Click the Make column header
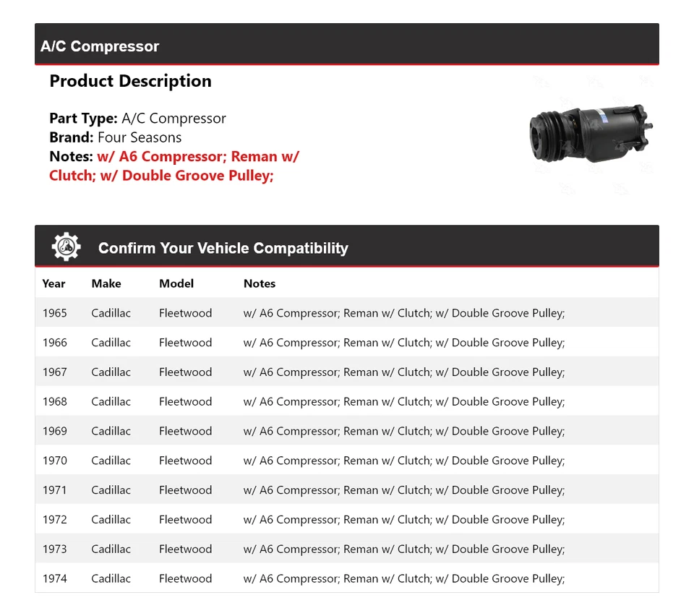 tap(106, 283)
